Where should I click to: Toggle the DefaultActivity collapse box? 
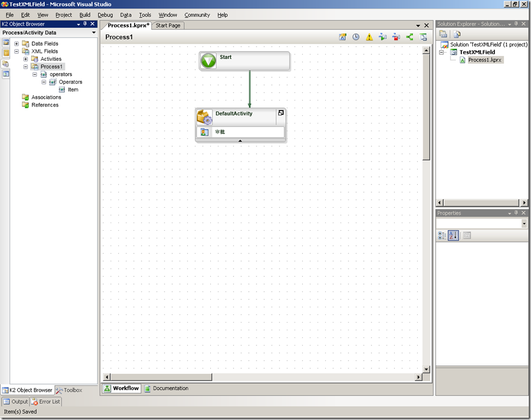tap(280, 113)
